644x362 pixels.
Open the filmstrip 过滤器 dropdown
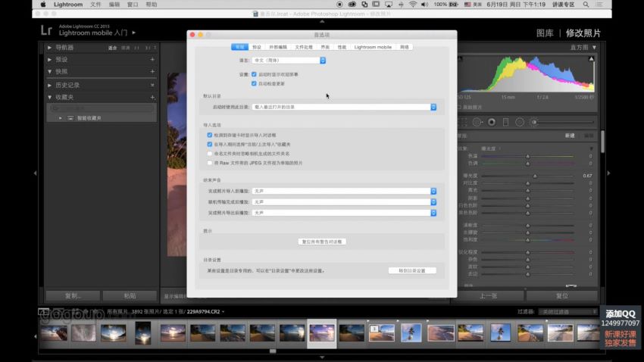(568, 312)
